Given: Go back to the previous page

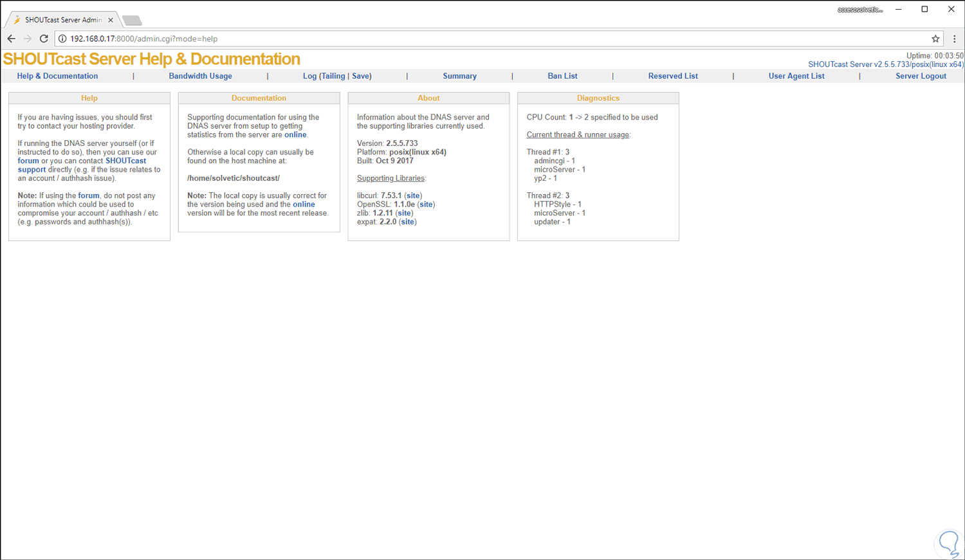Looking at the screenshot, I should tap(12, 39).
